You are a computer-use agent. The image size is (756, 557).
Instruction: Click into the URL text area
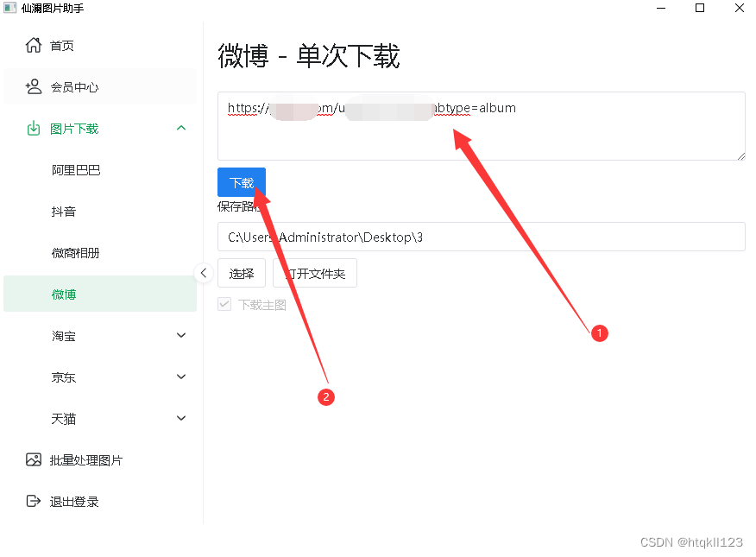coord(482,126)
